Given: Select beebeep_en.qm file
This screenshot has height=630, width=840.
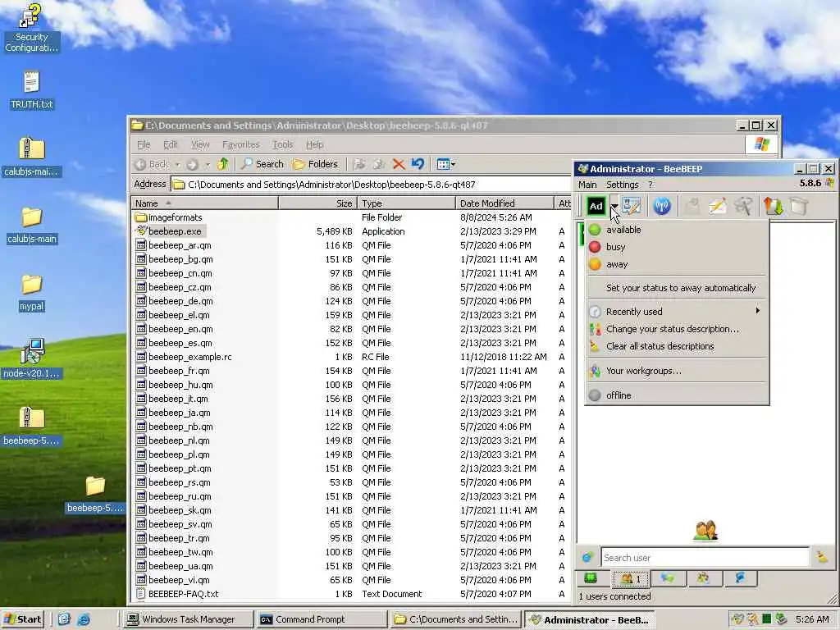Looking at the screenshot, I should (x=174, y=329).
